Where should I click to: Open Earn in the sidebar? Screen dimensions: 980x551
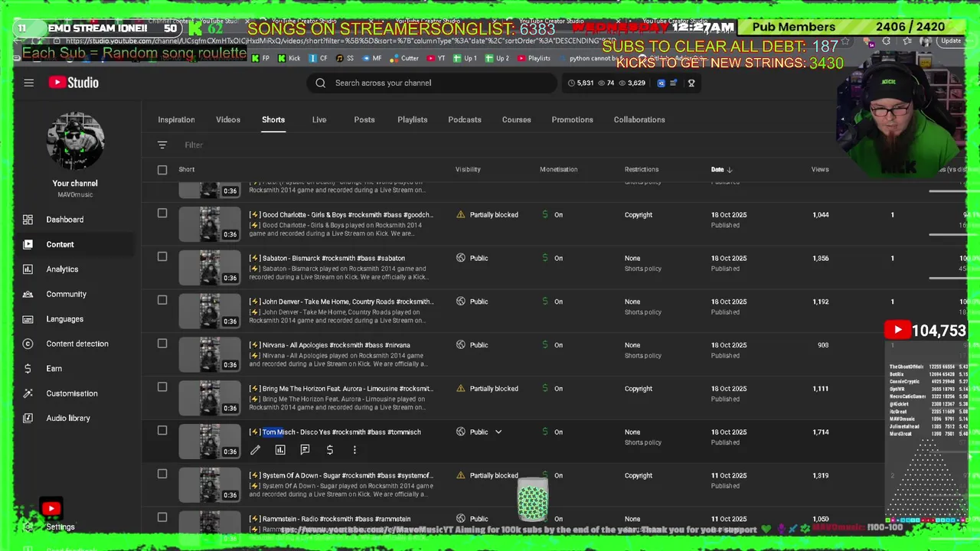54,369
